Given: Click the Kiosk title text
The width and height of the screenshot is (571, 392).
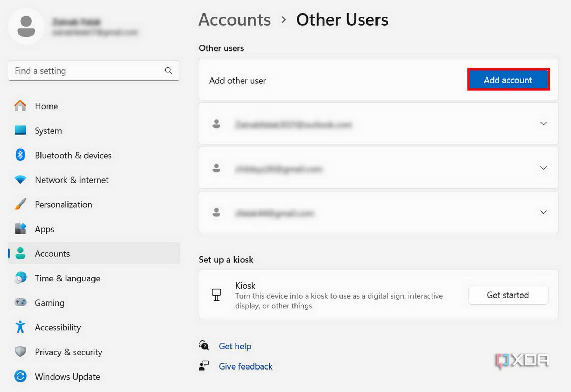Looking at the screenshot, I should point(245,286).
